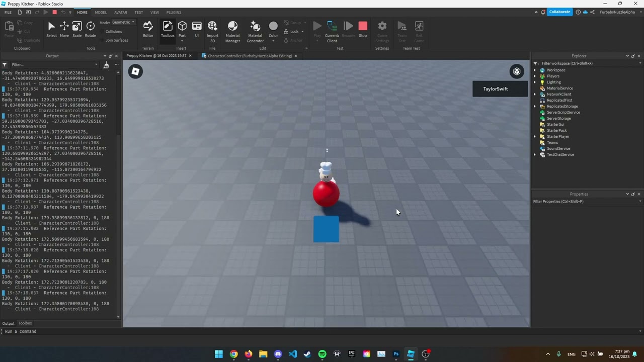Select ServerScriptService in Explorer
The image size is (644, 362).
pyautogui.click(x=563, y=113)
